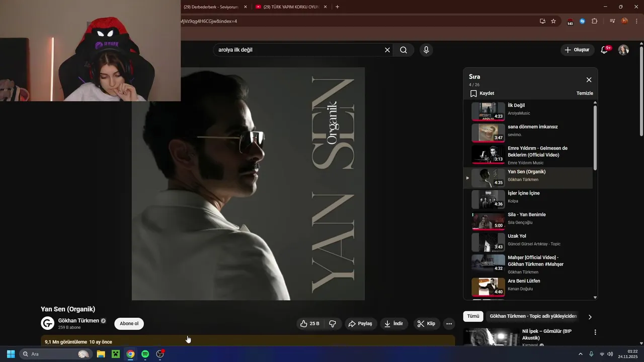Click the queue list scrollbar
This screenshot has height=362, width=644.
coord(595,137)
